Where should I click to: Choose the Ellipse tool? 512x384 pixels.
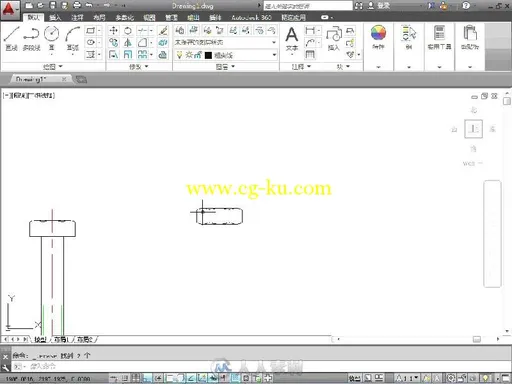[90, 42]
